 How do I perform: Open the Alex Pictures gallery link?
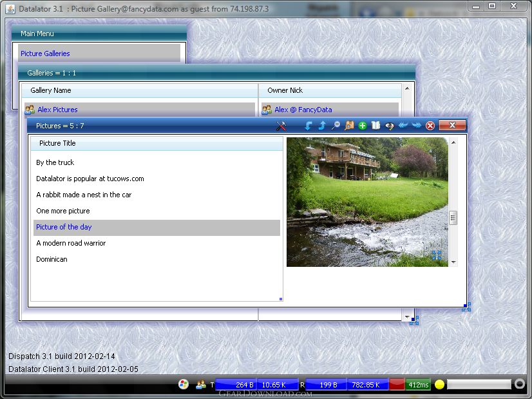click(x=57, y=110)
